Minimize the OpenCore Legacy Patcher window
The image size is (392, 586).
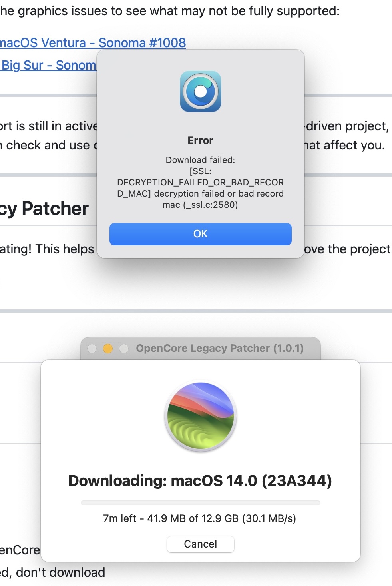click(x=108, y=349)
